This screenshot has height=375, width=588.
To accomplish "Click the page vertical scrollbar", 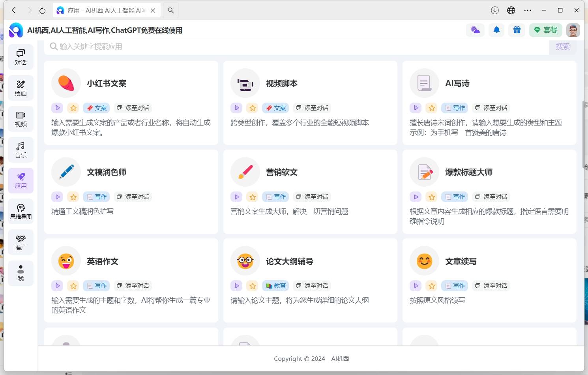I will 584,134.
